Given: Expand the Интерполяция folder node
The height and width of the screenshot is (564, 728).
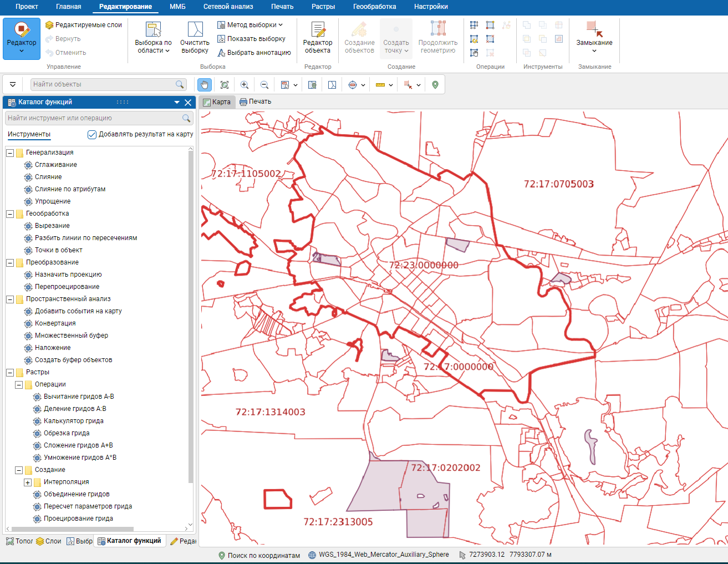Looking at the screenshot, I should point(28,482).
